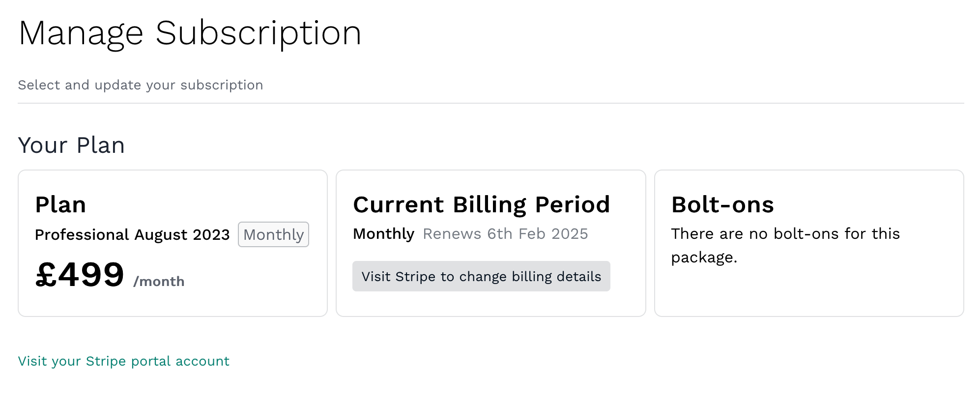Click the Your Plan section heading
980x400 pixels.
71,145
